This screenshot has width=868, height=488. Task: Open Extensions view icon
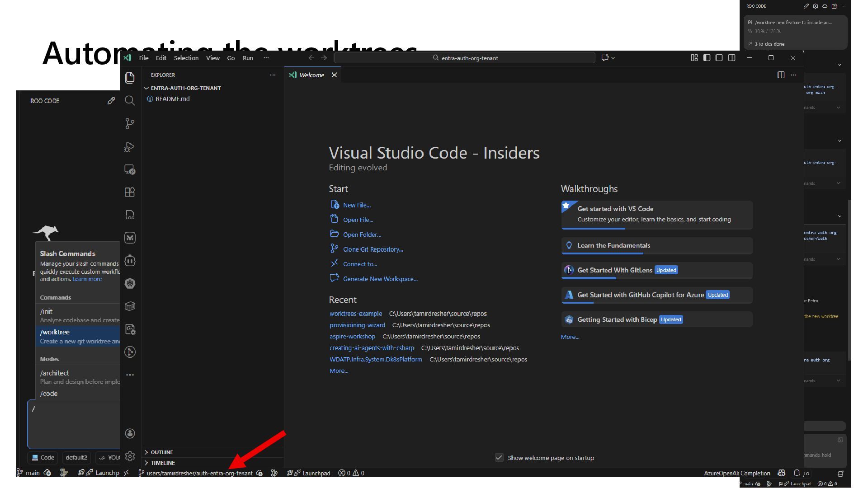click(130, 192)
